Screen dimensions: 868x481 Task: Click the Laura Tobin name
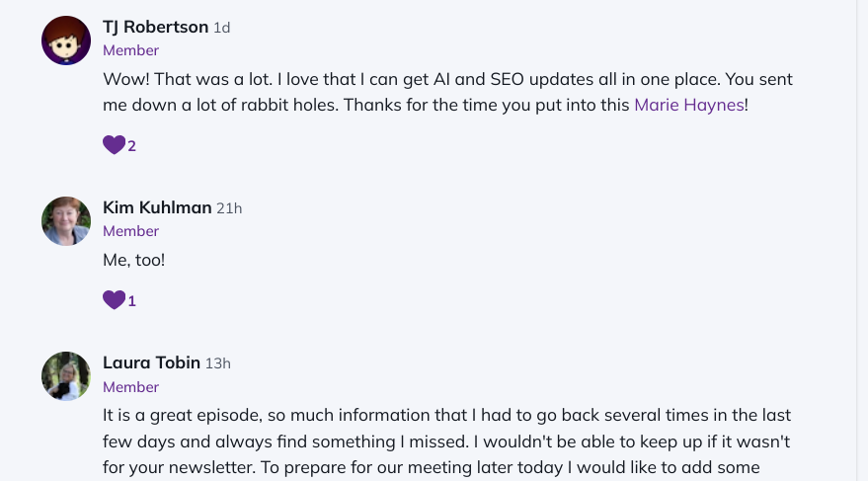[152, 362]
